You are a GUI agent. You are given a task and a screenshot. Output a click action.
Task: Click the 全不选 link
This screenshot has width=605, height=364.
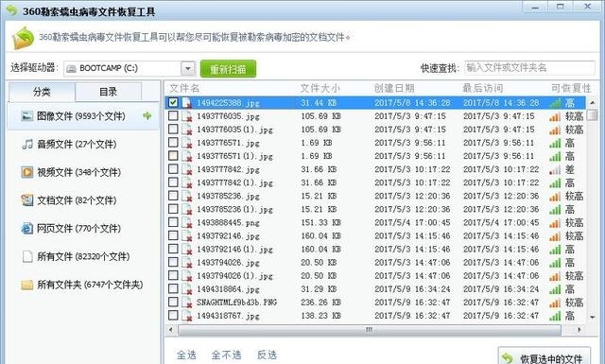pyautogui.click(x=227, y=355)
